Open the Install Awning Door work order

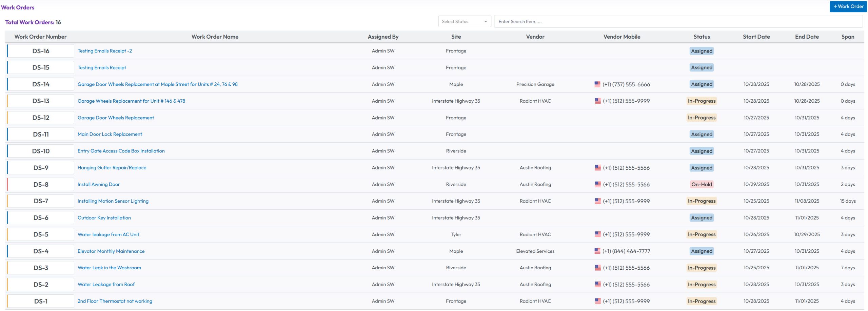click(x=99, y=184)
